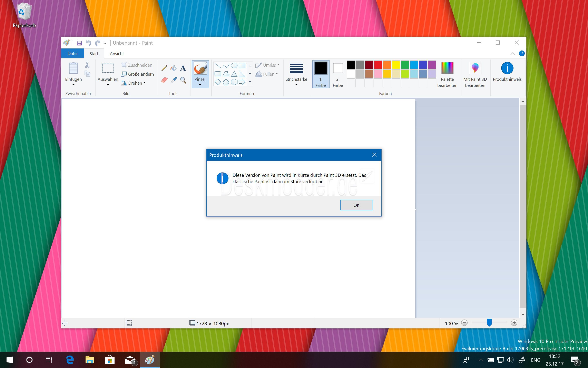Open Customize Quick Access Toolbar dropdown

coord(105,43)
